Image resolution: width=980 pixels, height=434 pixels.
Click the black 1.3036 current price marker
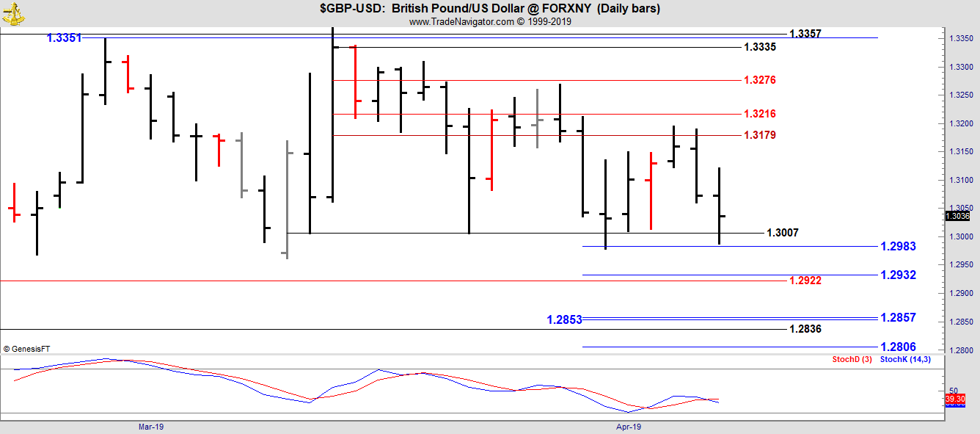click(957, 216)
